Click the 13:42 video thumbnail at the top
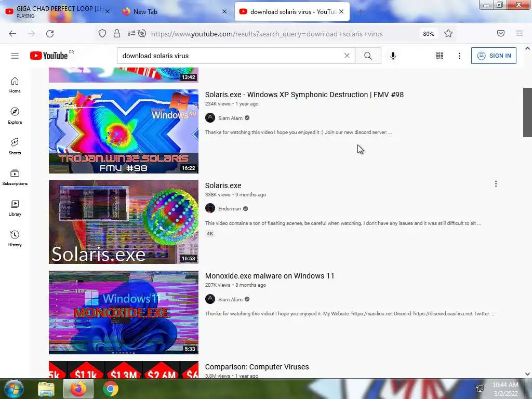The image size is (532, 399). click(124, 75)
